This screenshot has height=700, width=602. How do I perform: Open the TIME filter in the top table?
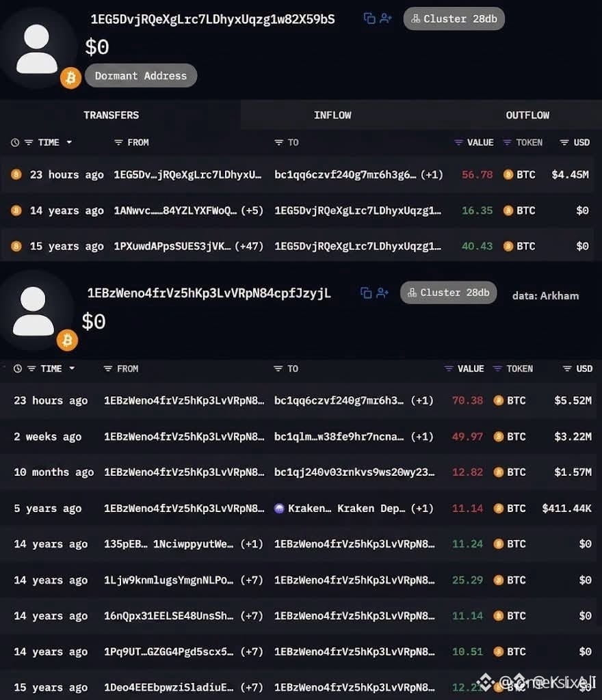[29, 142]
